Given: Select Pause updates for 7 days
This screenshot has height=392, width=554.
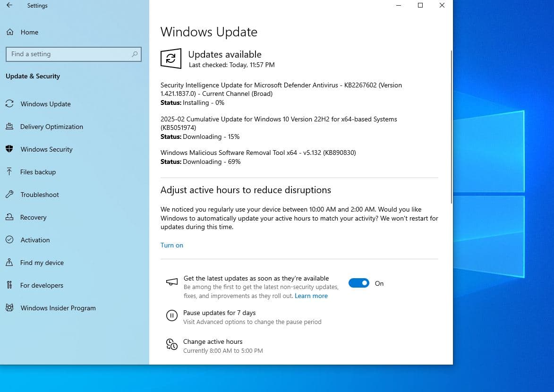Looking at the screenshot, I should pos(219,313).
